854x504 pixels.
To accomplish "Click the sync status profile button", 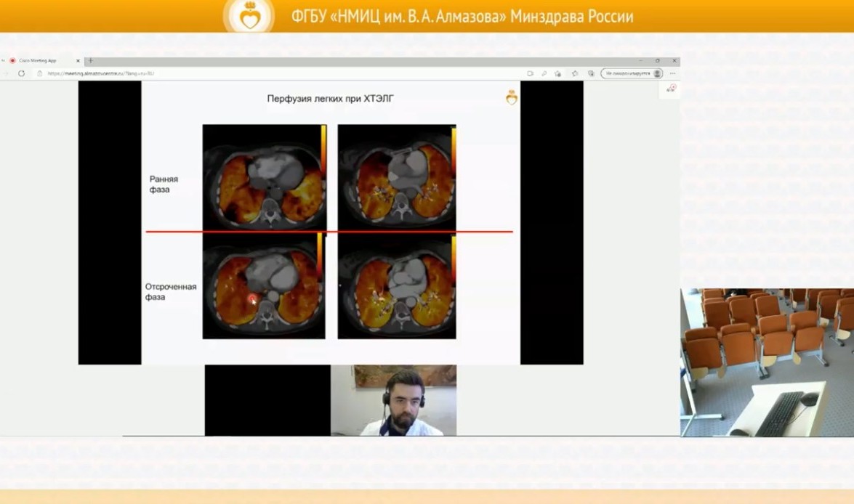I will point(631,73).
